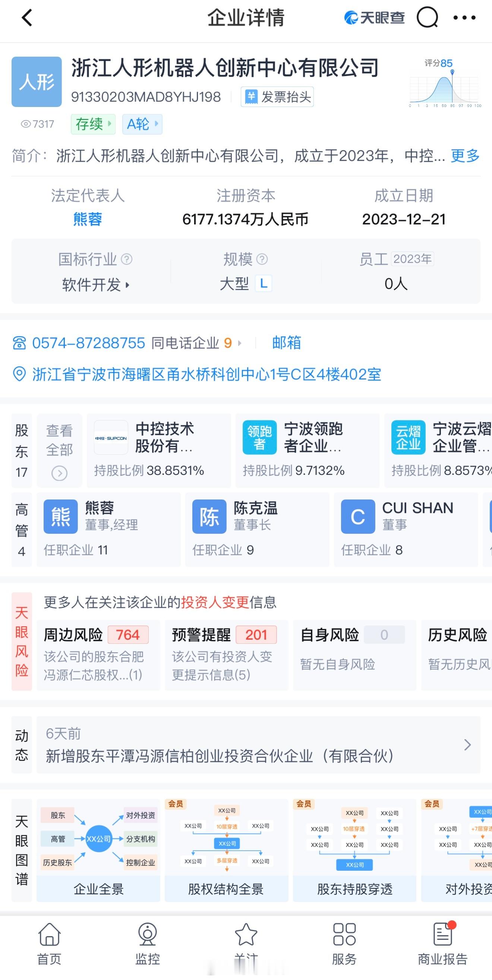Tap help icon beside 规模
The width and height of the screenshot is (492, 980).
(x=262, y=259)
